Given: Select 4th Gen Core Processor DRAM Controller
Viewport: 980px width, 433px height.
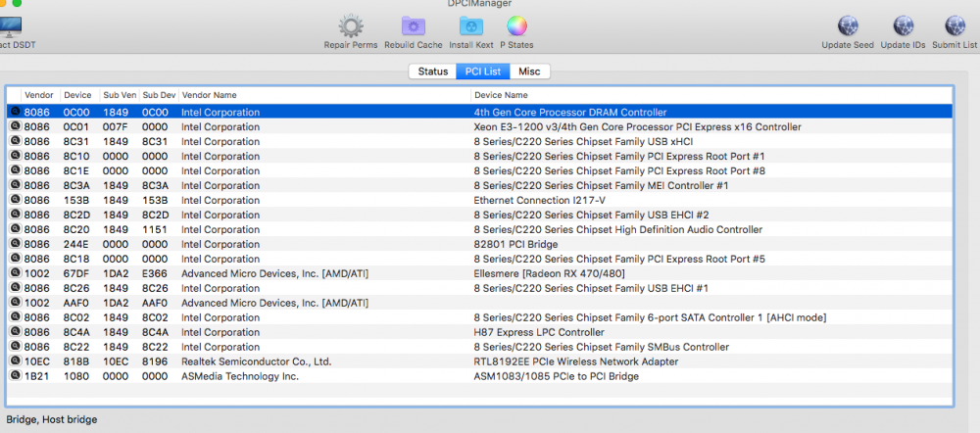Looking at the screenshot, I should pyautogui.click(x=570, y=113).
